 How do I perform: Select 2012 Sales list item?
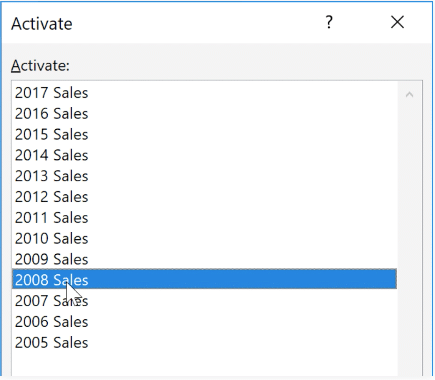coord(204,197)
